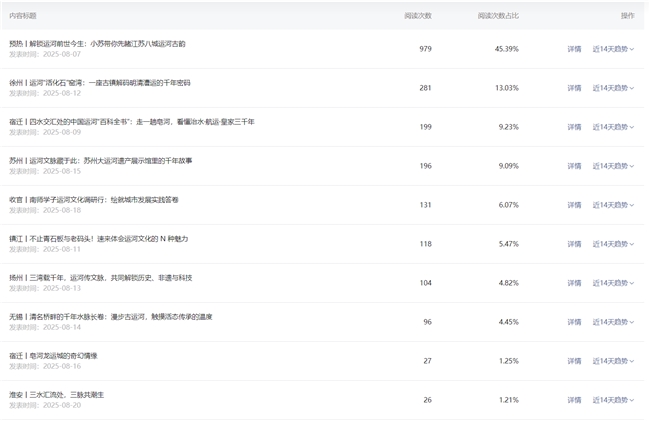Expand 近14天趋势 in the 苏州 row
Viewport: 650px width, 421px height.
pos(613,166)
